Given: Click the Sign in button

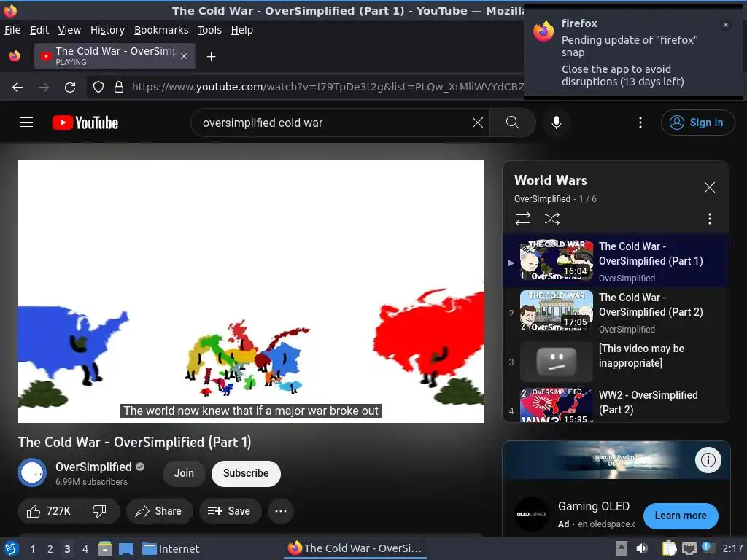Looking at the screenshot, I should [697, 122].
